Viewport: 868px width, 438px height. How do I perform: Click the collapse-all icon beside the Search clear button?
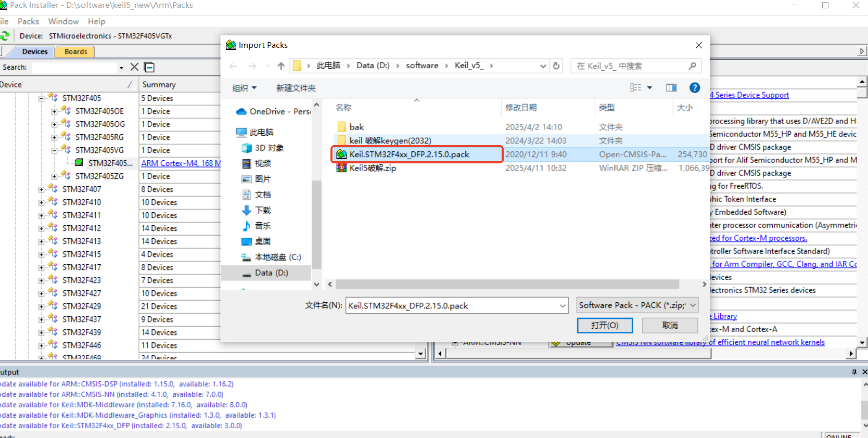click(x=149, y=67)
